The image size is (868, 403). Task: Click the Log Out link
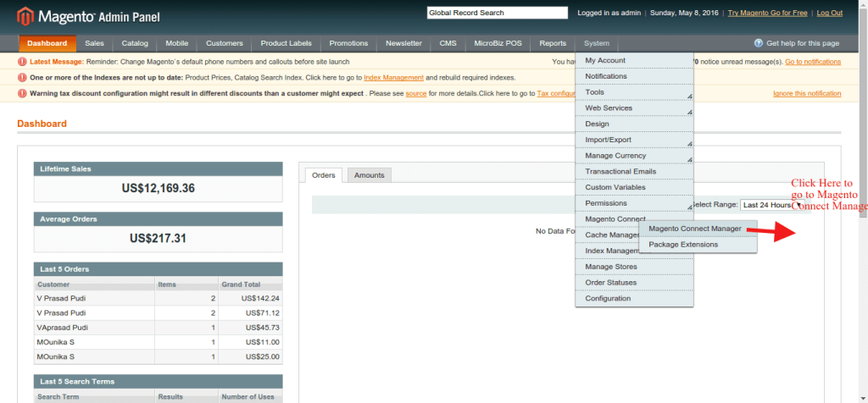point(829,13)
